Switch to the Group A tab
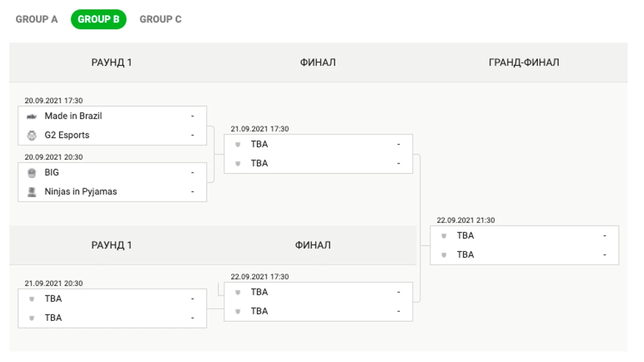The height and width of the screenshot is (362, 644). point(37,19)
